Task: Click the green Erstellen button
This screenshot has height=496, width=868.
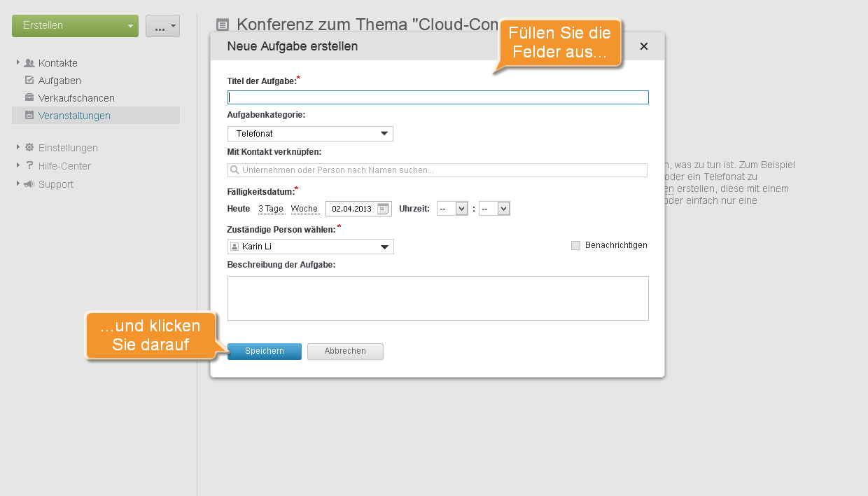Action: (75, 26)
